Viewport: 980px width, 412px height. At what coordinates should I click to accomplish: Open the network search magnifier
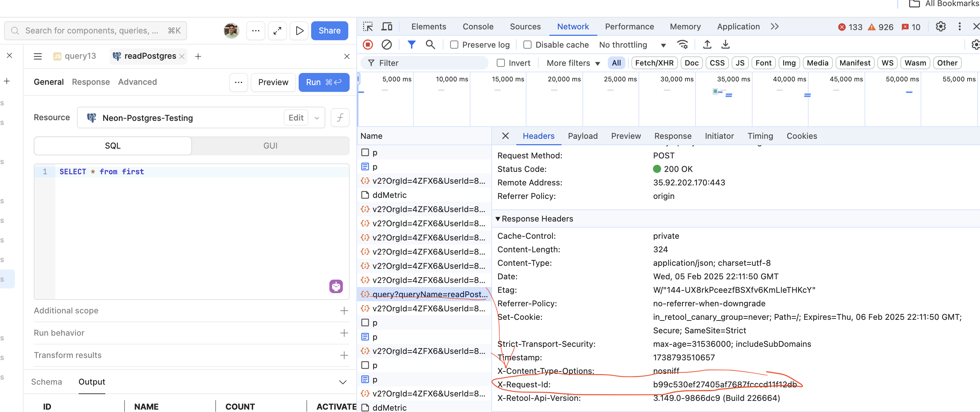(430, 45)
